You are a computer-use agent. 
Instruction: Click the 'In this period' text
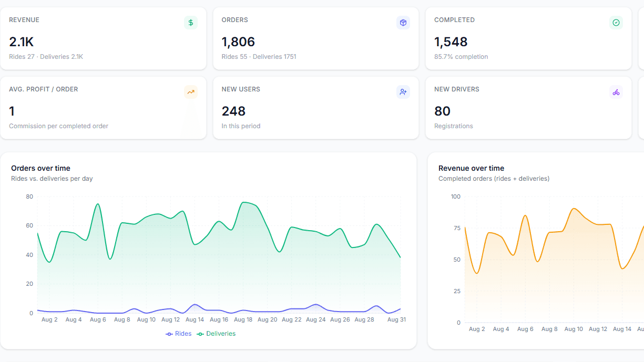[x=241, y=126]
